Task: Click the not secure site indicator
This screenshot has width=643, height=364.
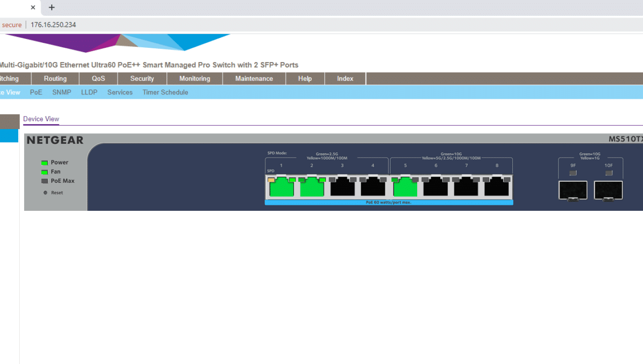Action: click(x=12, y=25)
